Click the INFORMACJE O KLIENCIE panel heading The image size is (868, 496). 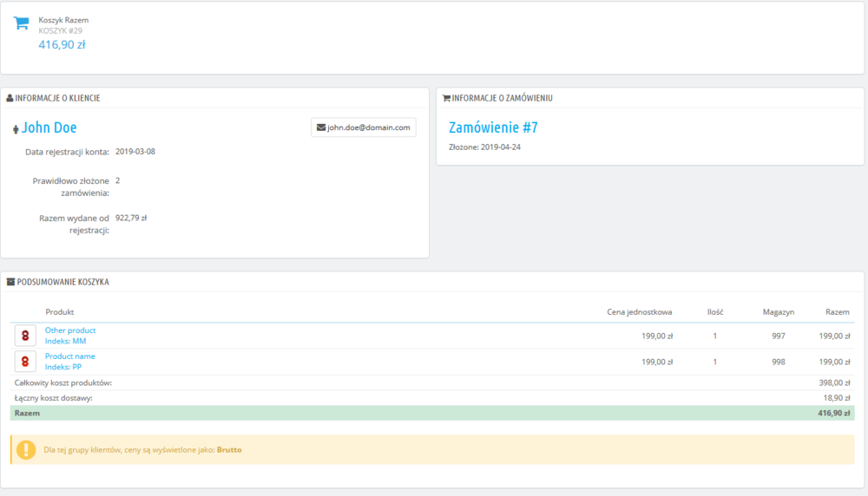pyautogui.click(x=57, y=98)
